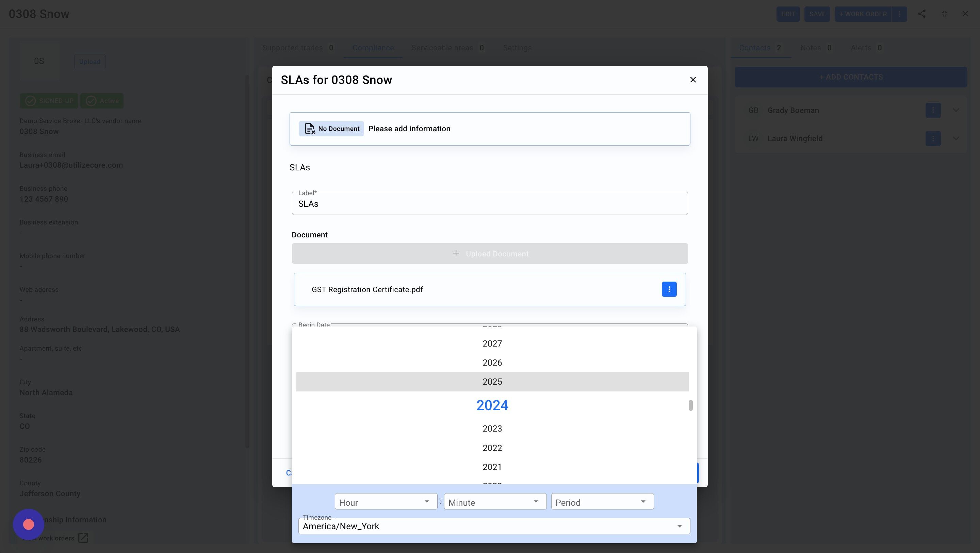Choose year 2023 from the list
Image resolution: width=980 pixels, height=553 pixels.
pos(492,429)
